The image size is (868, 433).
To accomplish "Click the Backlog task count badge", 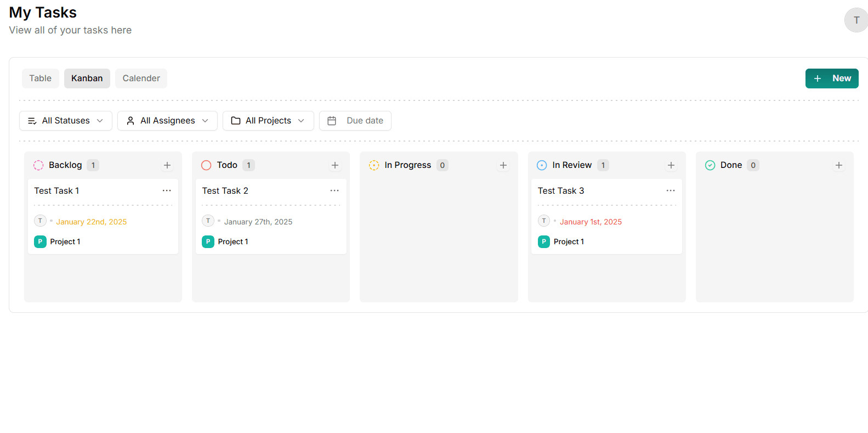I will (x=93, y=165).
